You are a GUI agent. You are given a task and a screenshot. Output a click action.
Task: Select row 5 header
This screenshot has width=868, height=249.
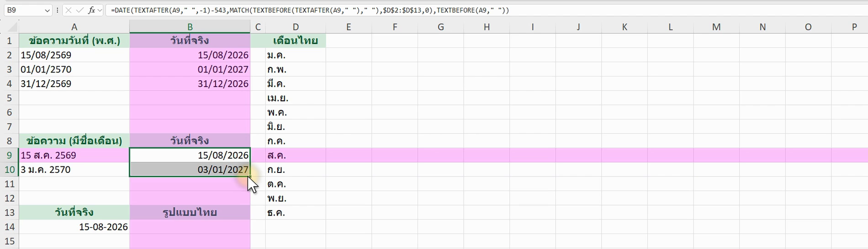click(x=9, y=98)
